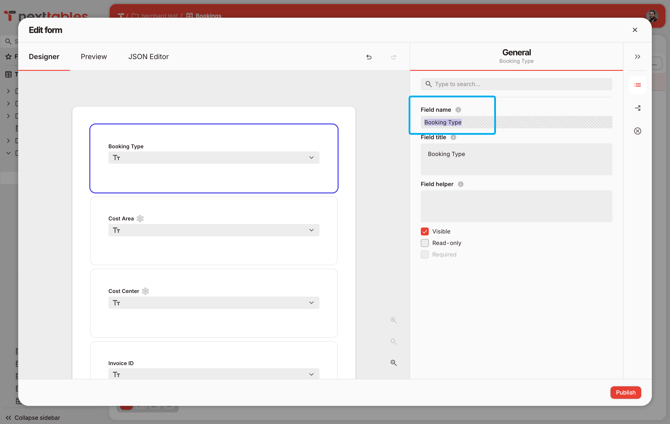Click the zoom-in magnifier on canvas
This screenshot has height=424, width=670.
coord(394,320)
